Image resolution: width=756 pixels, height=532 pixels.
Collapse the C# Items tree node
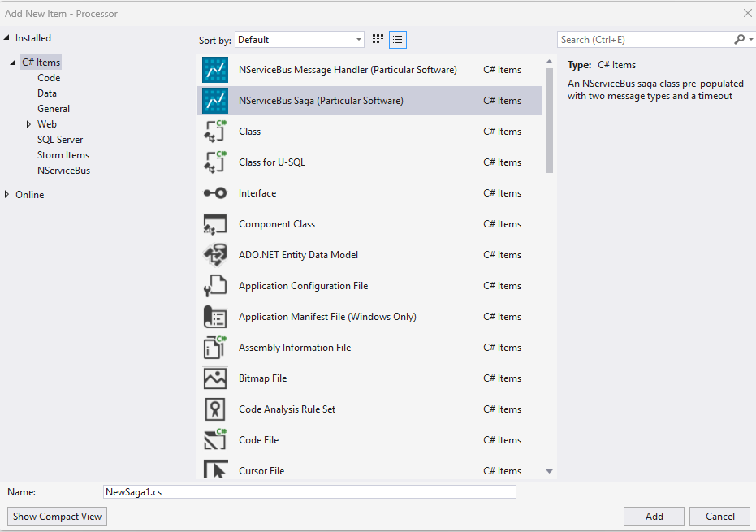click(x=13, y=63)
